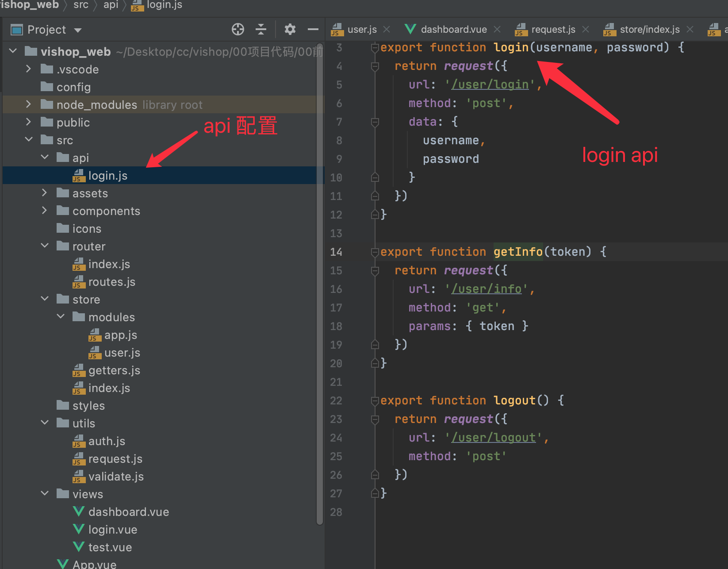Click the src breadcrumb in navigation bar
The image size is (728, 569).
81,5
